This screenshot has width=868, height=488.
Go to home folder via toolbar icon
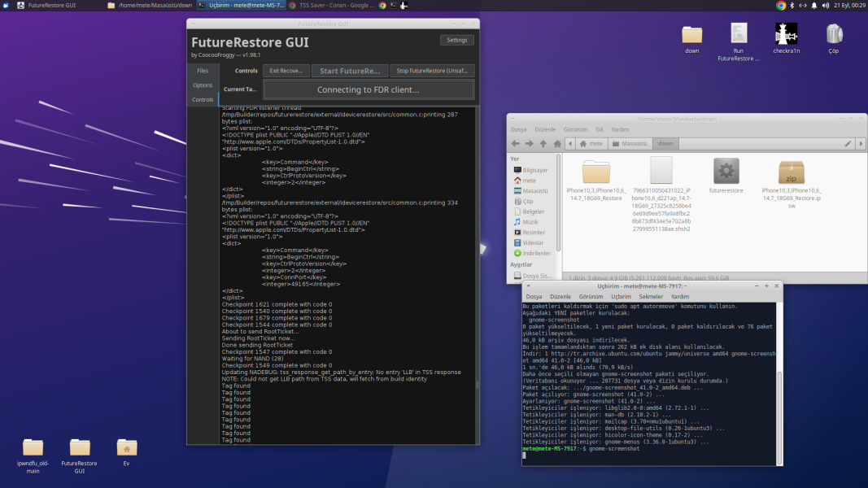(557, 144)
